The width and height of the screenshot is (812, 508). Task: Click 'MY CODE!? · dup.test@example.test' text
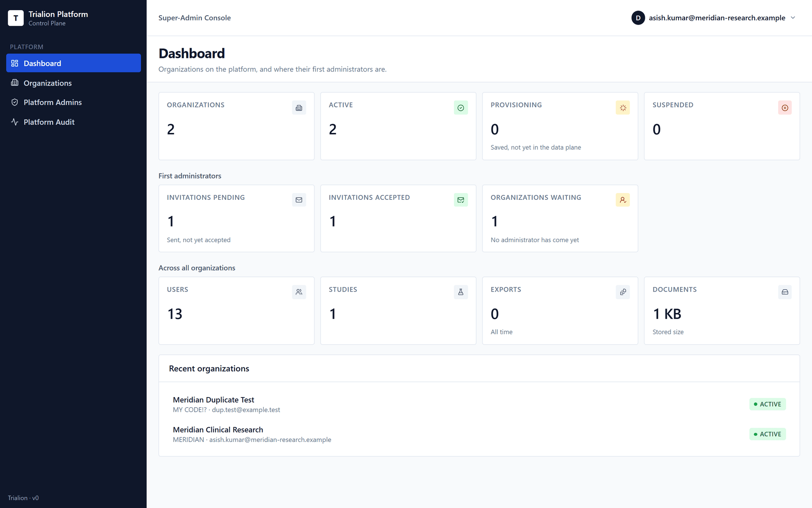click(x=227, y=410)
